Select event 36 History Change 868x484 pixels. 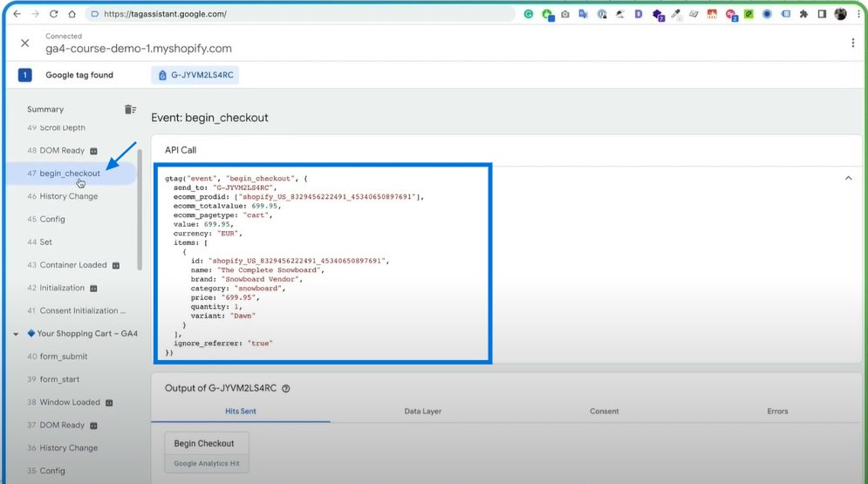63,448
